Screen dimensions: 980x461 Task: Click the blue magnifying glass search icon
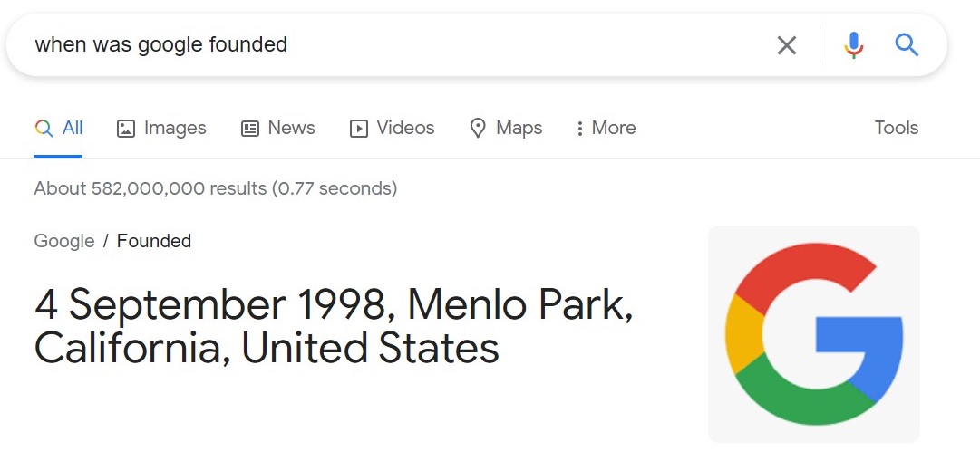coord(907,45)
